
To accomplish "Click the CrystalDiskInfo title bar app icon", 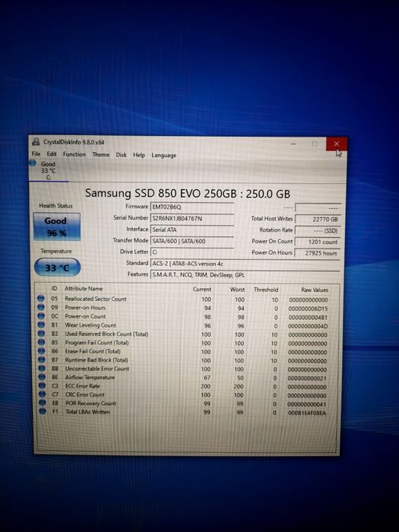I will 35,142.
